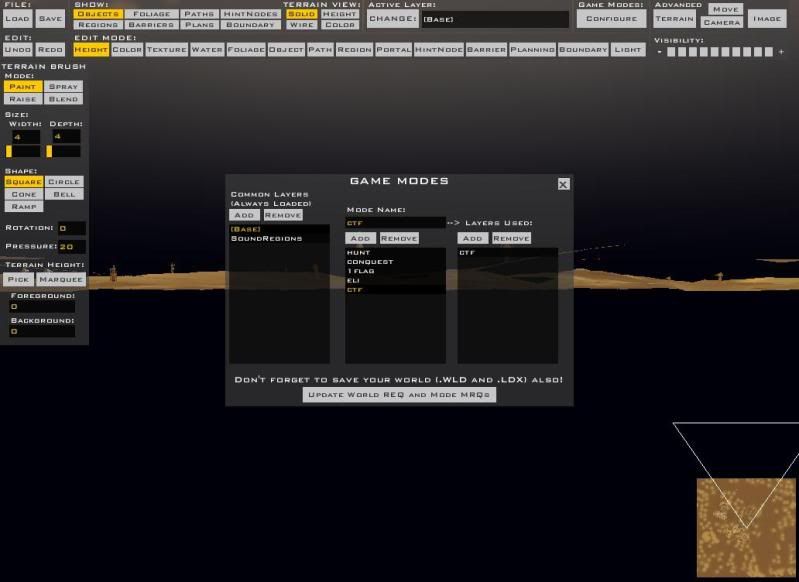Click the terrain minimap thumbnail
799x582 pixels.
click(x=746, y=527)
